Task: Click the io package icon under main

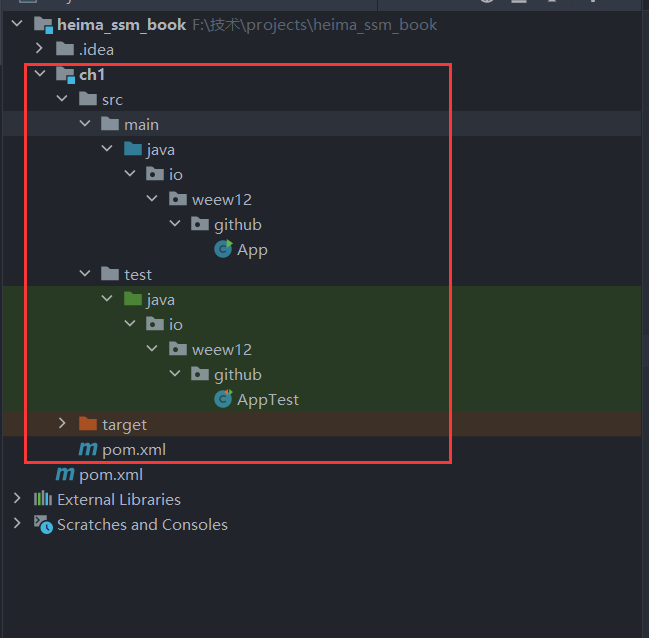Action: pyautogui.click(x=155, y=174)
